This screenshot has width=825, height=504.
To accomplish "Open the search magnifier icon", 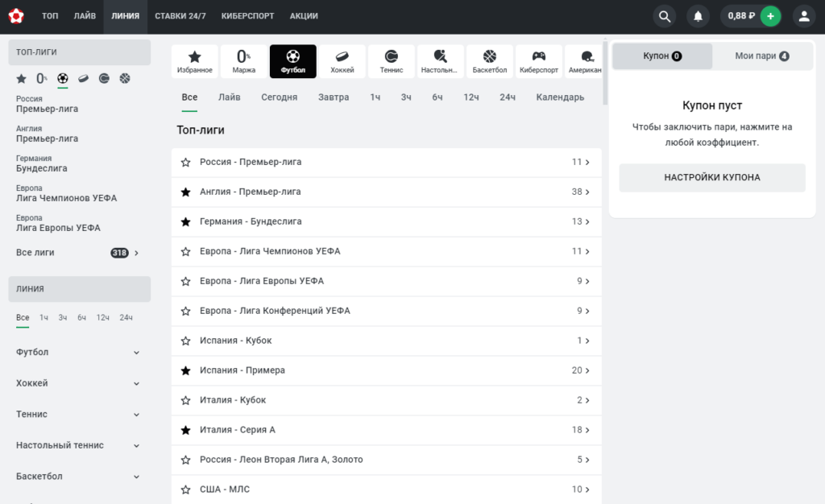I will (x=665, y=16).
